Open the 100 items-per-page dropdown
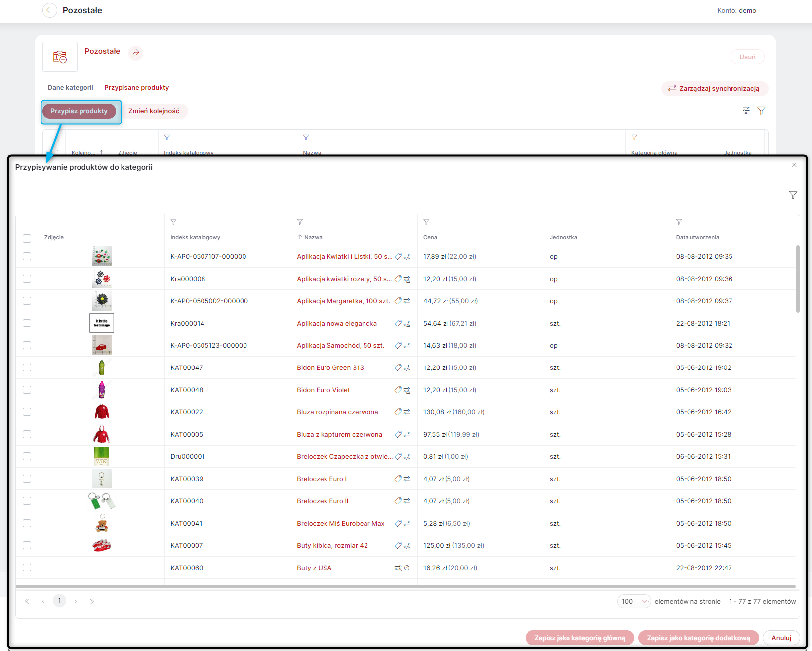Viewport: 812px width, 651px height. pyautogui.click(x=634, y=601)
